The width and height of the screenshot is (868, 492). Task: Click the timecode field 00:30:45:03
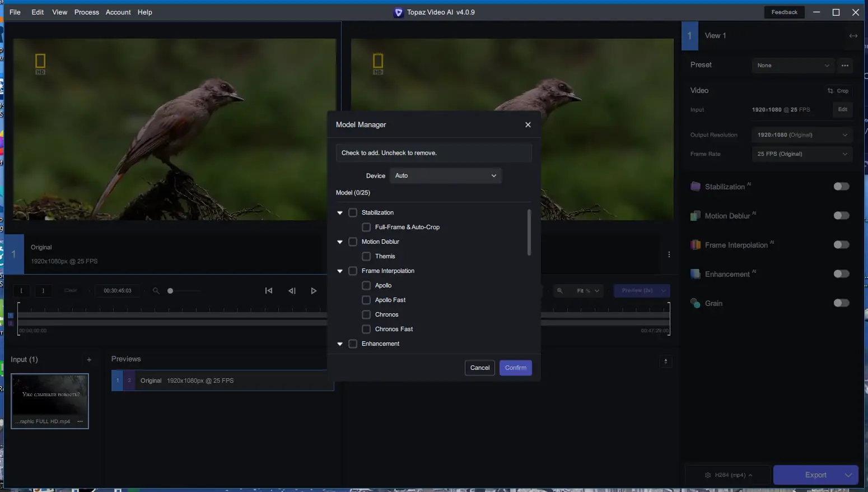[x=118, y=291]
